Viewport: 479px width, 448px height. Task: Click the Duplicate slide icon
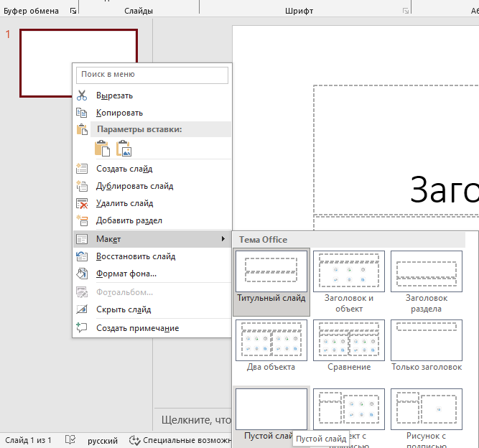(x=82, y=186)
